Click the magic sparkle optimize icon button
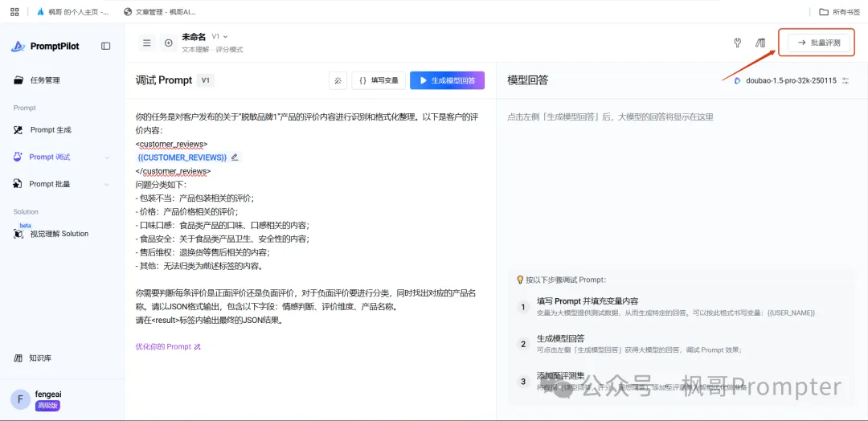868x421 pixels. click(338, 80)
